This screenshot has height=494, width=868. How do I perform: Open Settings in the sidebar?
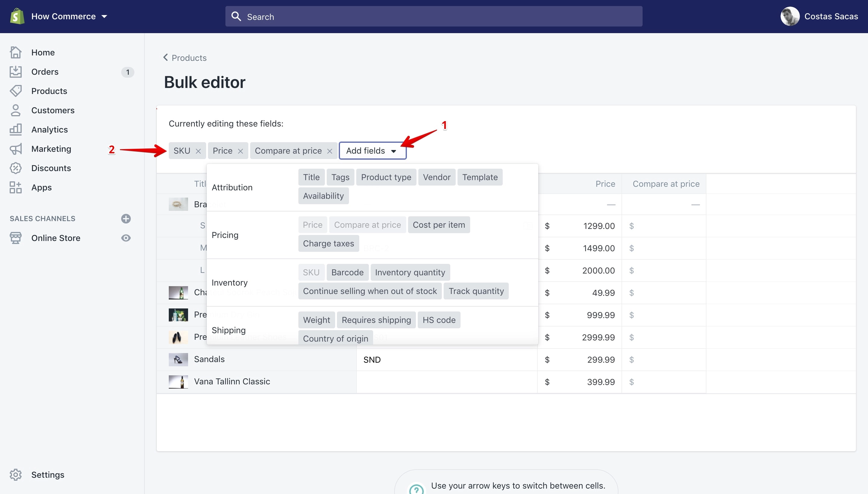tap(48, 475)
